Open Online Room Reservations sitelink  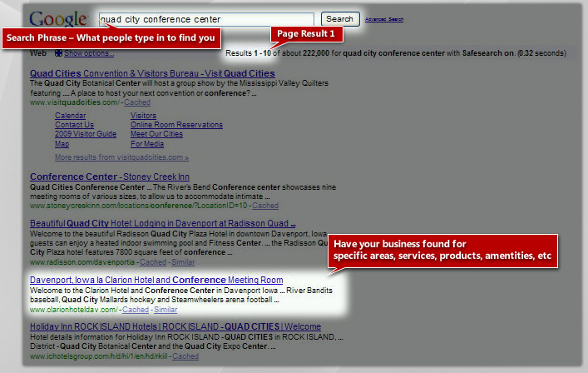click(x=176, y=125)
